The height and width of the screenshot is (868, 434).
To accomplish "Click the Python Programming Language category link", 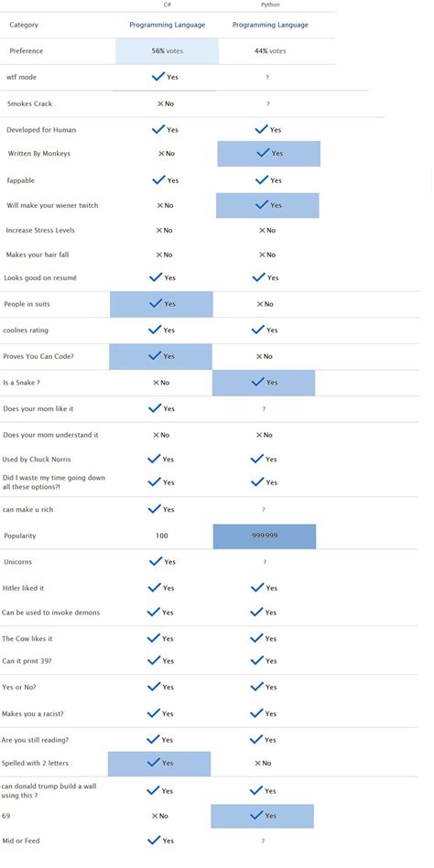I will coord(270,25).
